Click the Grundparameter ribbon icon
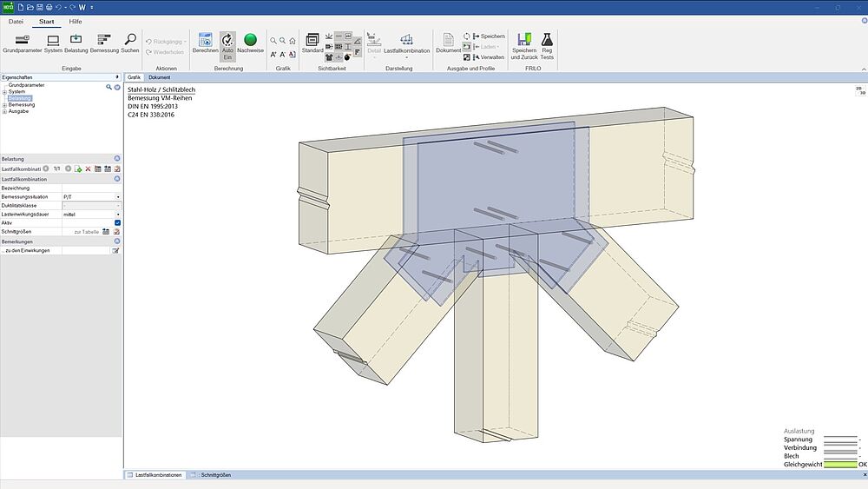 click(22, 42)
